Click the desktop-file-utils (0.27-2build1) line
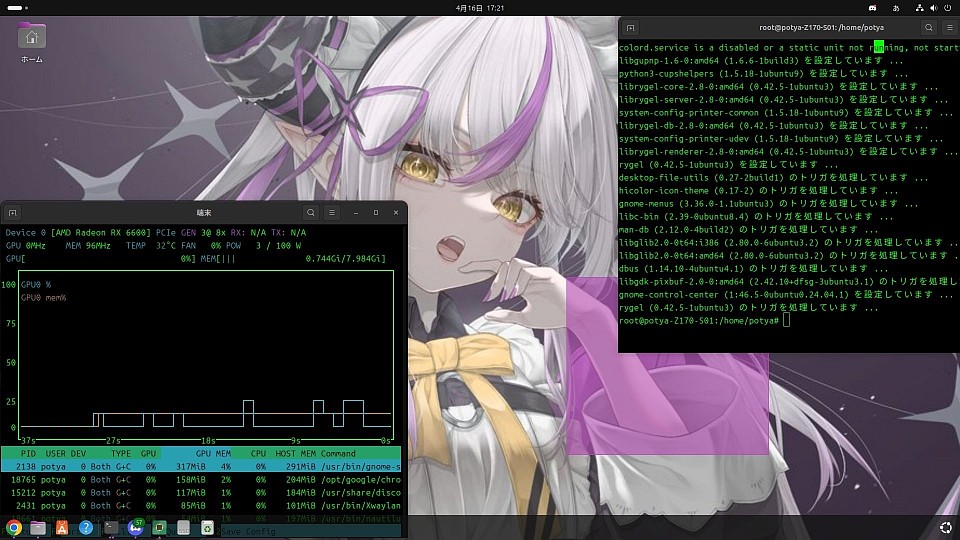 [x=774, y=178]
